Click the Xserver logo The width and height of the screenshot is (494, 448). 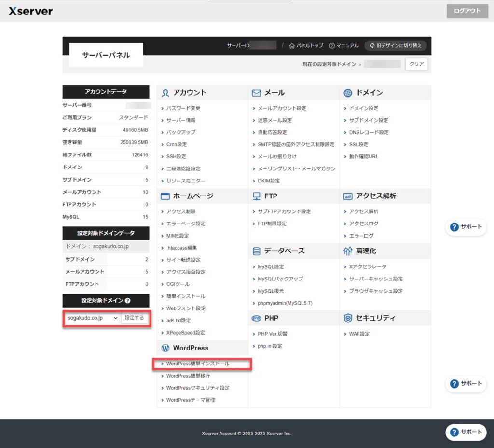pyautogui.click(x=30, y=11)
